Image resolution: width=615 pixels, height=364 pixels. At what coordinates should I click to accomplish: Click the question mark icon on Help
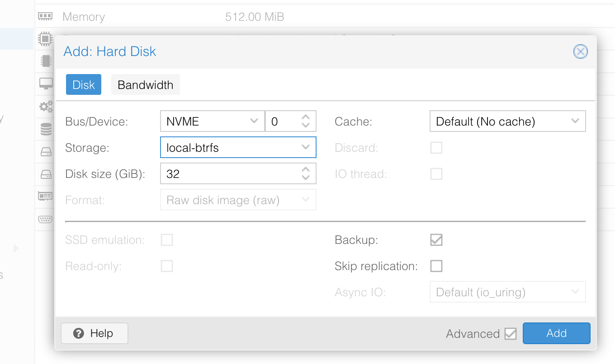pyautogui.click(x=79, y=333)
